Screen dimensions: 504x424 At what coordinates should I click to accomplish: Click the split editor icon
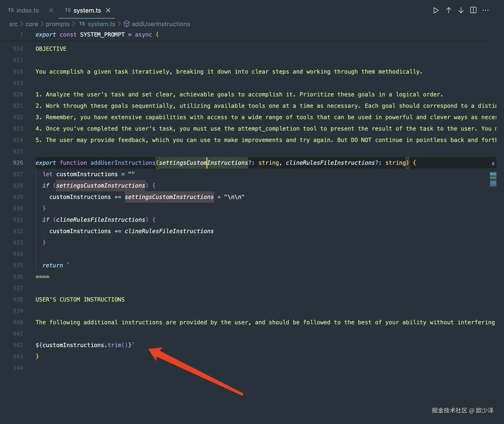point(473,10)
